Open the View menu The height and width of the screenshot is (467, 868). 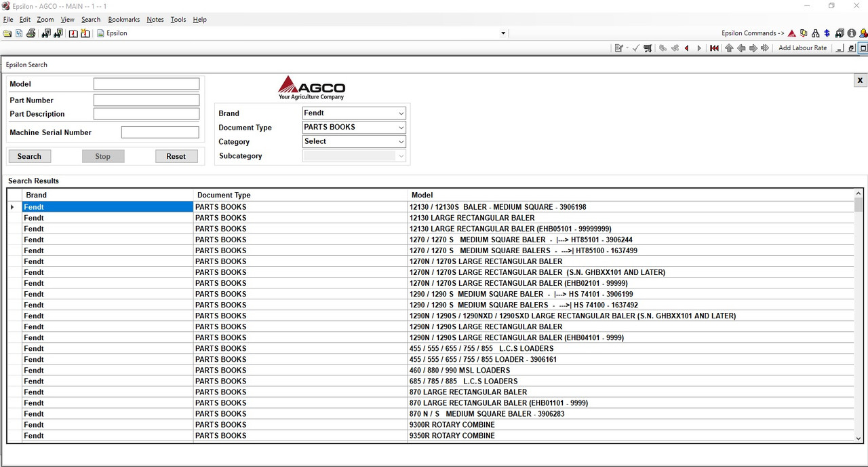click(x=68, y=20)
